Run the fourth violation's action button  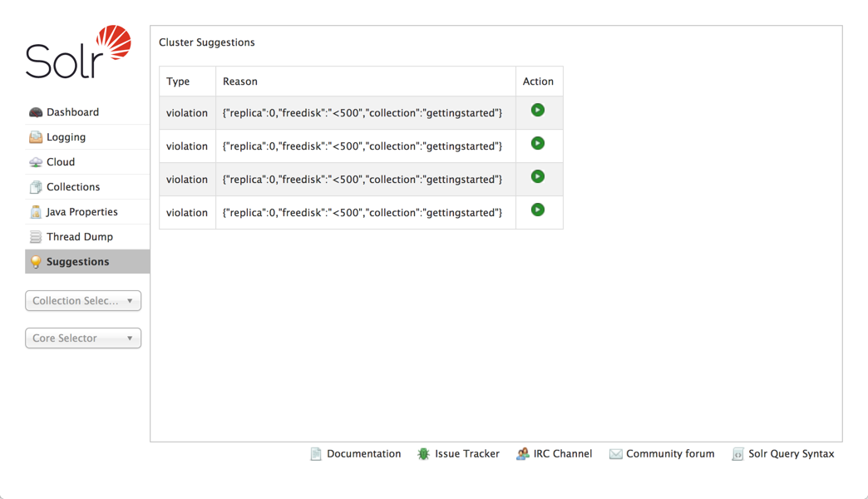538,210
